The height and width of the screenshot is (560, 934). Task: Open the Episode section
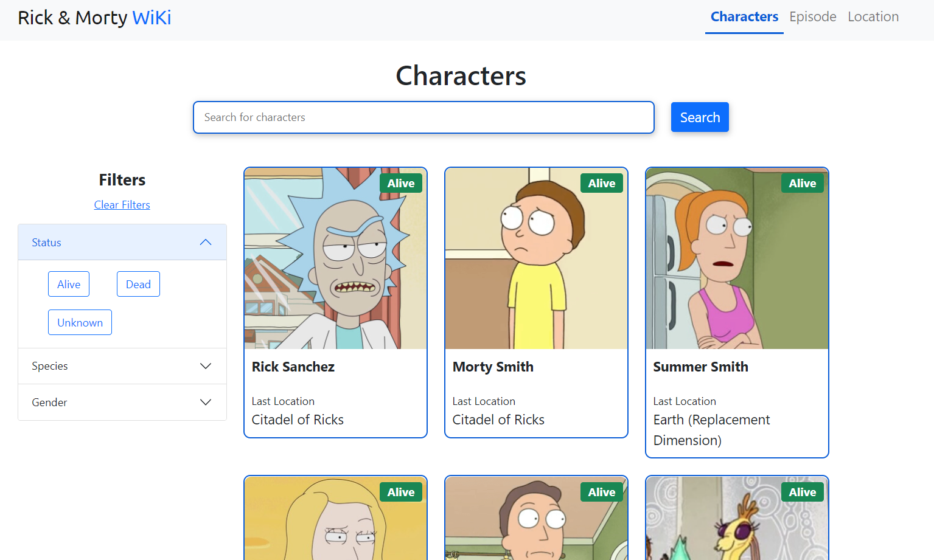click(812, 16)
